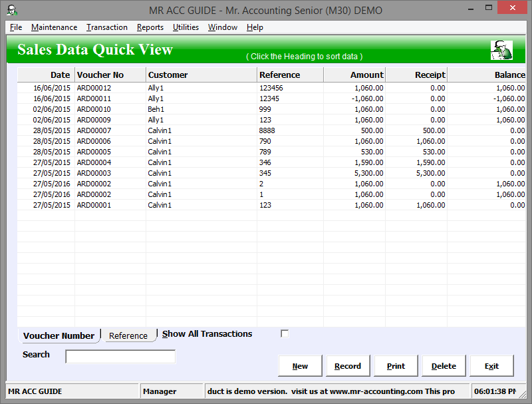Viewport: 532px width, 404px height.
Task: Switch to the Reference tab
Action: (x=128, y=335)
